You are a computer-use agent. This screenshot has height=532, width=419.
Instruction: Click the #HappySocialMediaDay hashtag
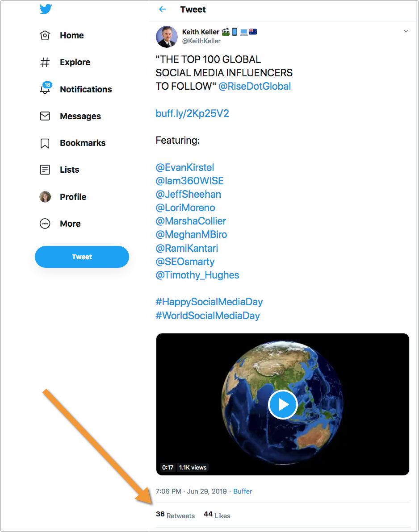[x=209, y=302]
